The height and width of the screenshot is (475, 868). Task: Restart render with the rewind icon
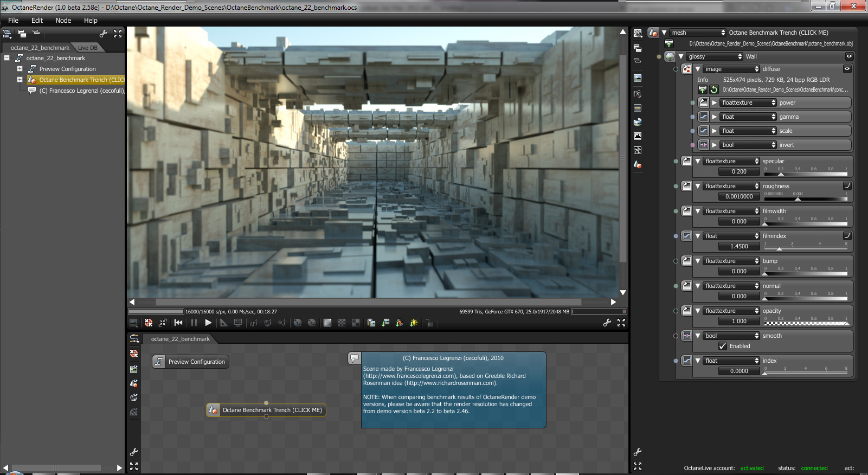tap(178, 323)
